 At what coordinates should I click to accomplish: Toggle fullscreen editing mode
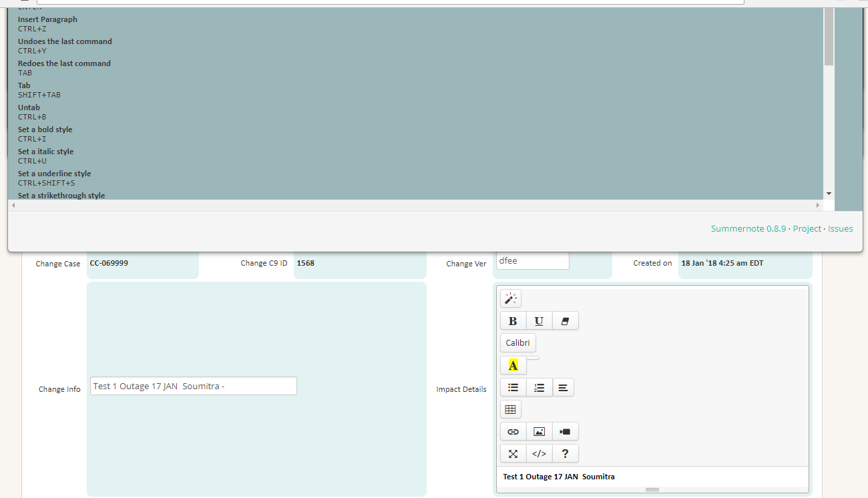pyautogui.click(x=513, y=453)
